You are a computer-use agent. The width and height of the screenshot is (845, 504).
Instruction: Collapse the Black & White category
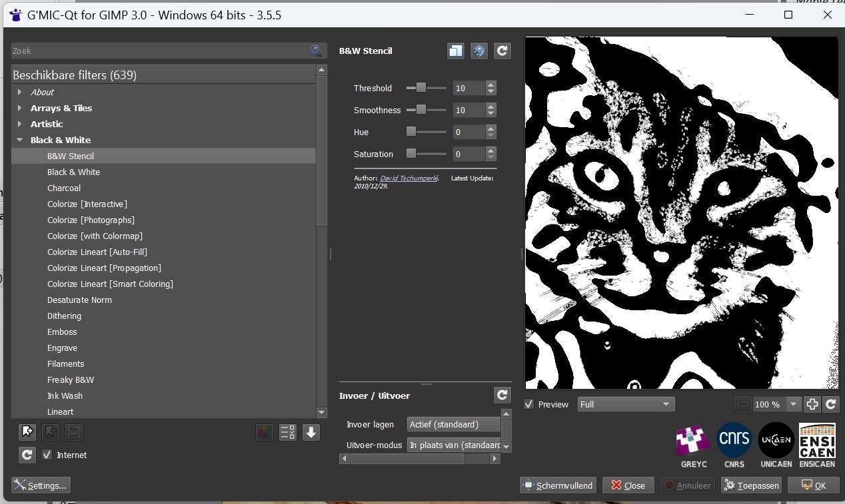coord(20,140)
